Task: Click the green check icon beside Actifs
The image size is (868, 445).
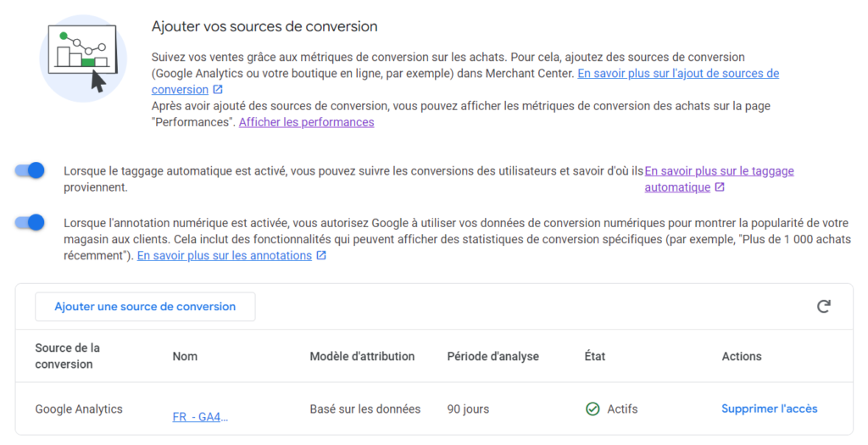Action: click(x=593, y=409)
